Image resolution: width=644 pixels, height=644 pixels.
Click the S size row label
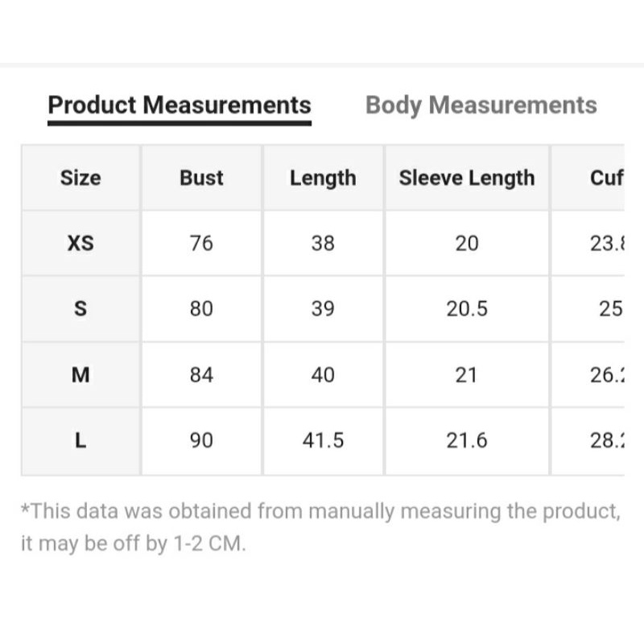point(80,308)
